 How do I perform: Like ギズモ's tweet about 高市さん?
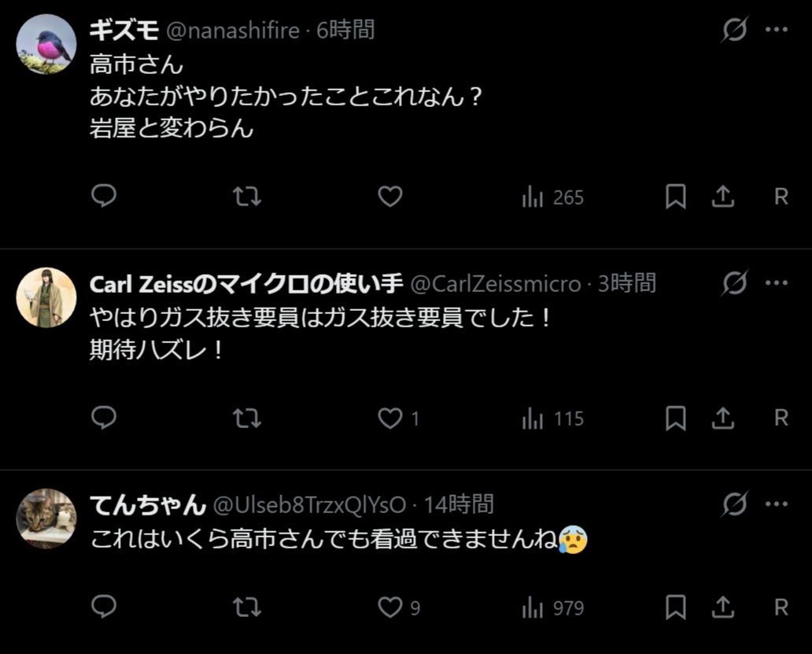(390, 196)
